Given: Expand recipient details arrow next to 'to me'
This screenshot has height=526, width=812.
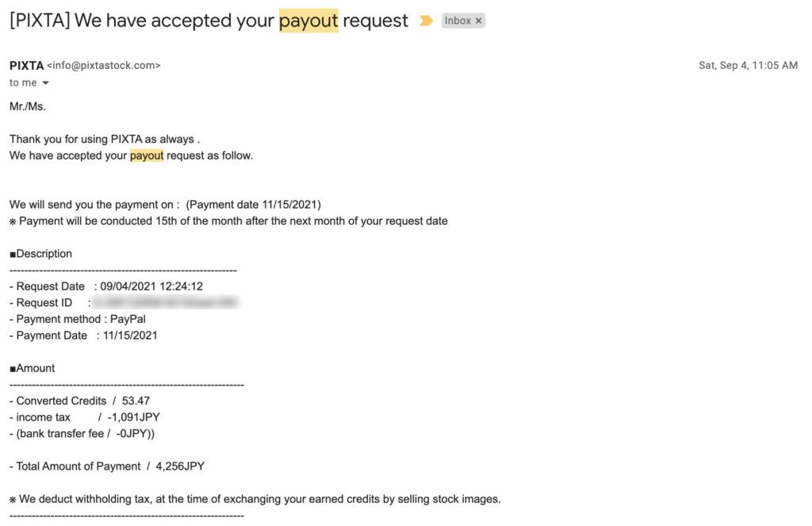Looking at the screenshot, I should click(45, 83).
